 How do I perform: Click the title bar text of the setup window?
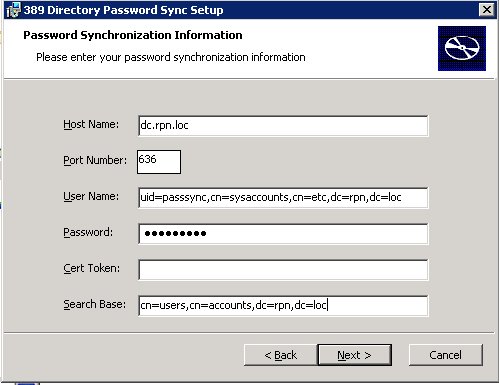123,10
